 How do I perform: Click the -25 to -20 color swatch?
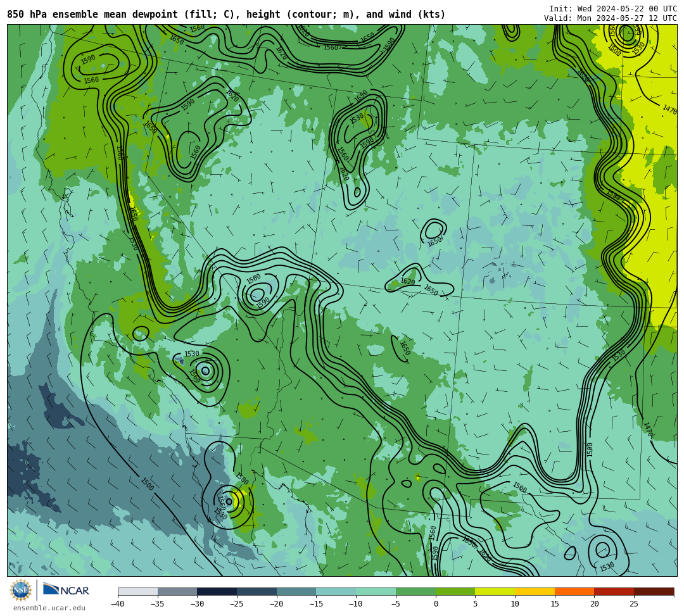tap(257, 591)
